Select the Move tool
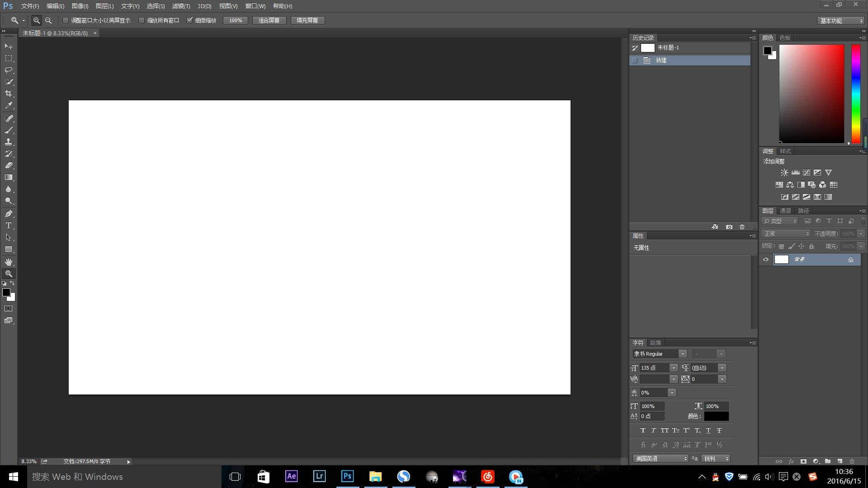 [9, 47]
